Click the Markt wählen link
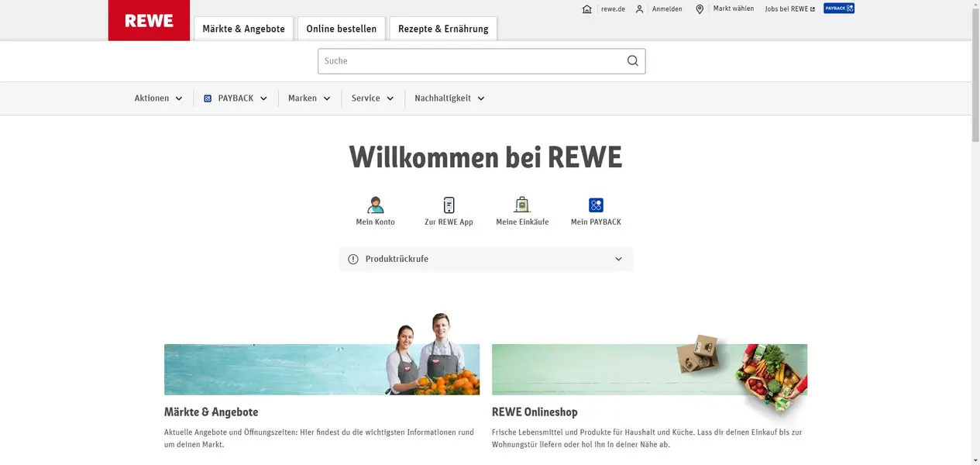Screen dimensions: 980x465 [x=734, y=9]
